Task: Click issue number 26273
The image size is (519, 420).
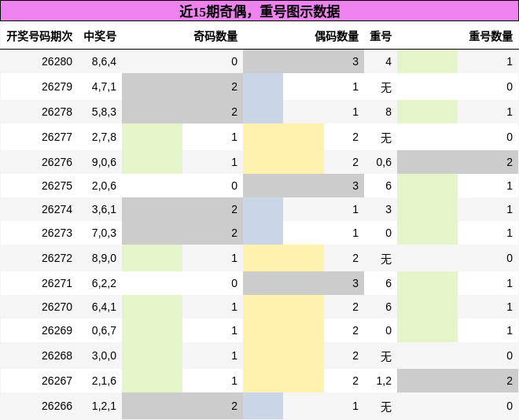Action: click(57, 233)
